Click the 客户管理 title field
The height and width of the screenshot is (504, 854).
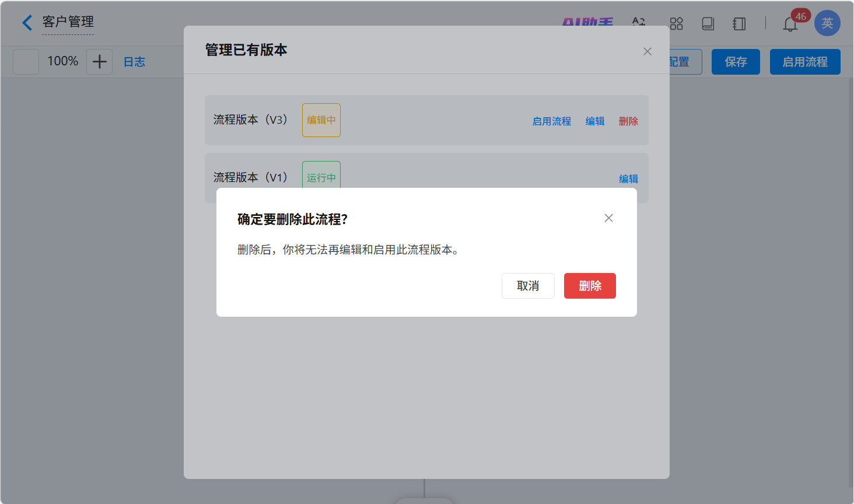click(x=68, y=22)
